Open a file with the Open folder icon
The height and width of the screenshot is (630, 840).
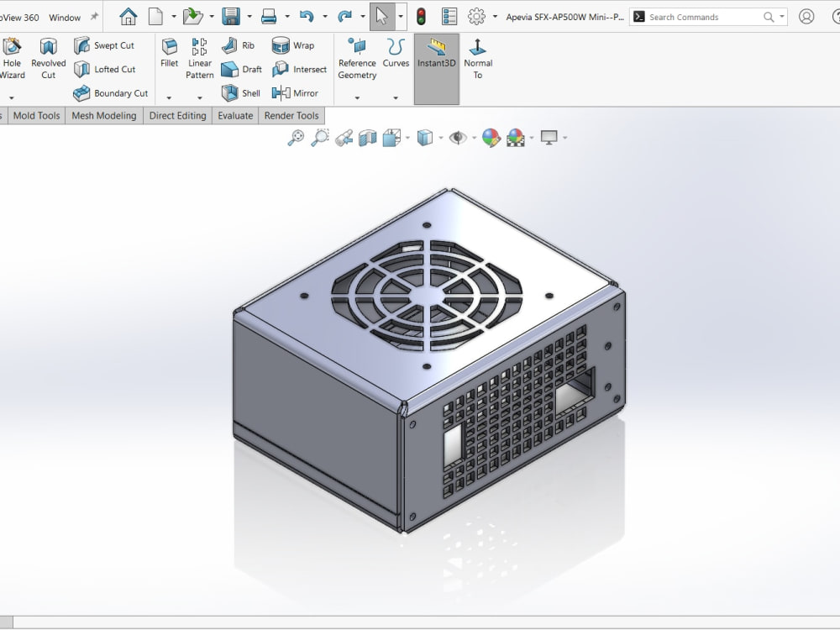(x=193, y=17)
